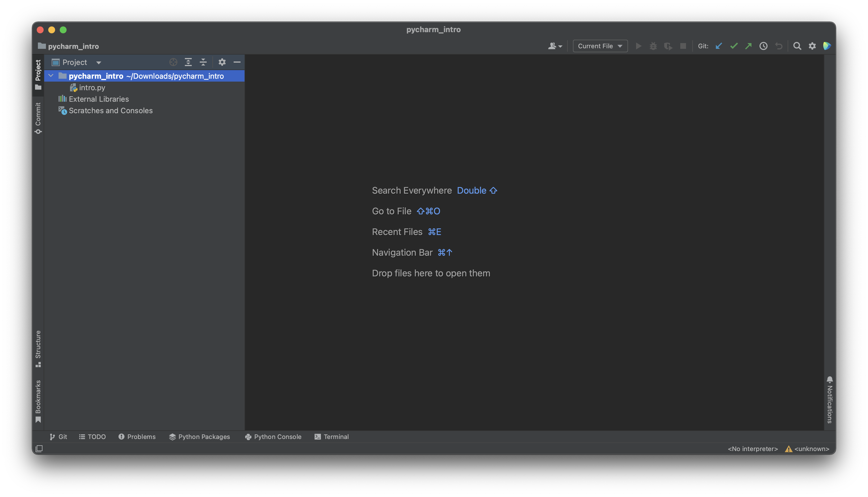This screenshot has width=868, height=497.
Task: Click the No interpreter status bar text
Action: 752,448
